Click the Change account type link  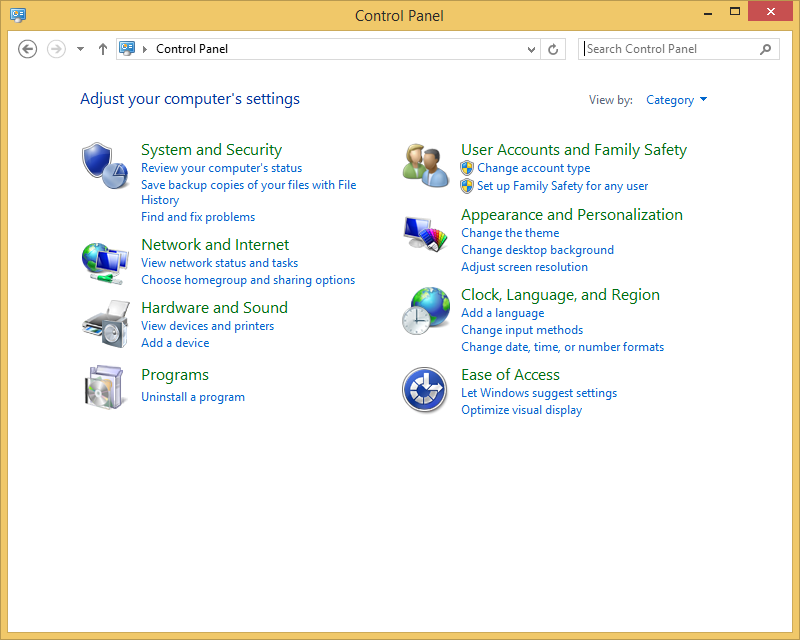[x=534, y=168]
